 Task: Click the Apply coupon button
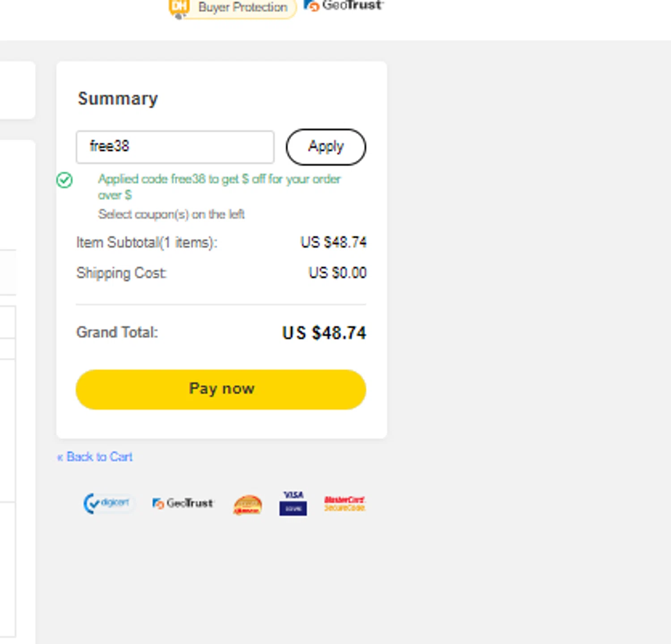[326, 147]
